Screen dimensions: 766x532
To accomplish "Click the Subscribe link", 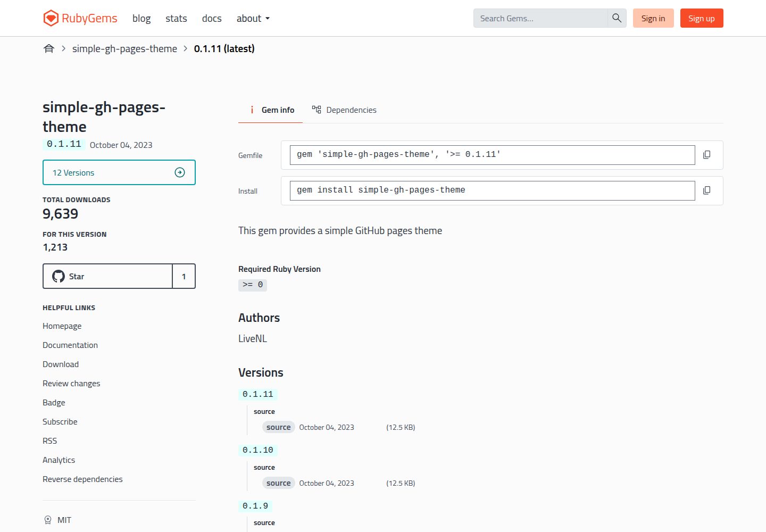I will tap(60, 421).
